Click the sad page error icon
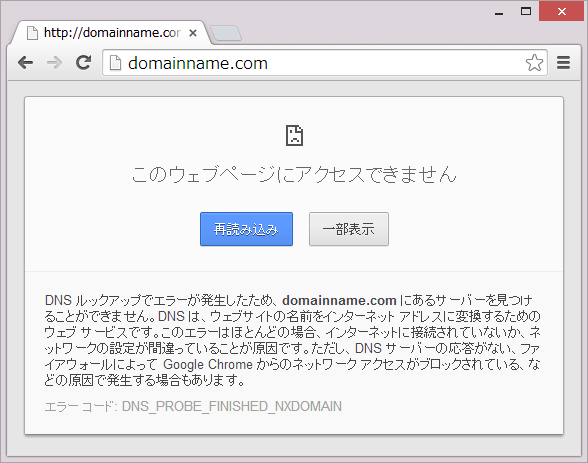588x463 pixels. click(294, 135)
